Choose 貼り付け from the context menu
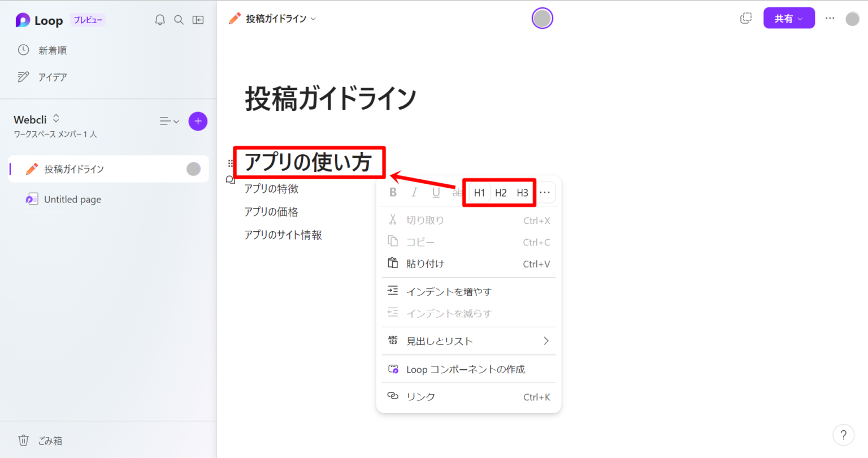This screenshot has height=458, width=868. pyautogui.click(x=468, y=263)
